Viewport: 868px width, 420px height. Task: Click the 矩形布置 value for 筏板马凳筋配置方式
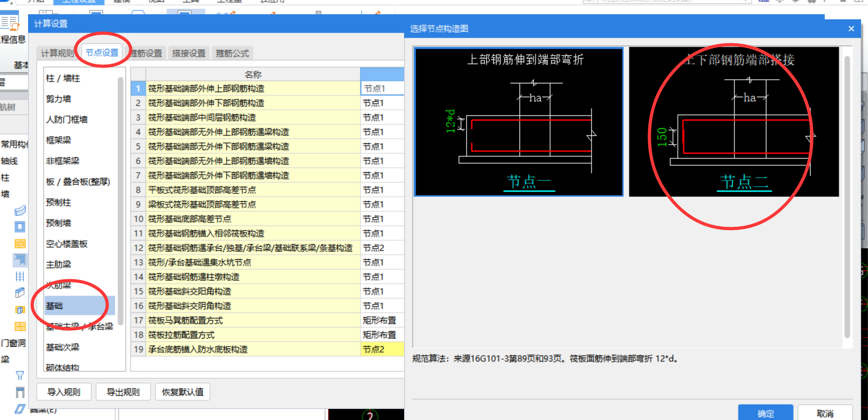[382, 320]
